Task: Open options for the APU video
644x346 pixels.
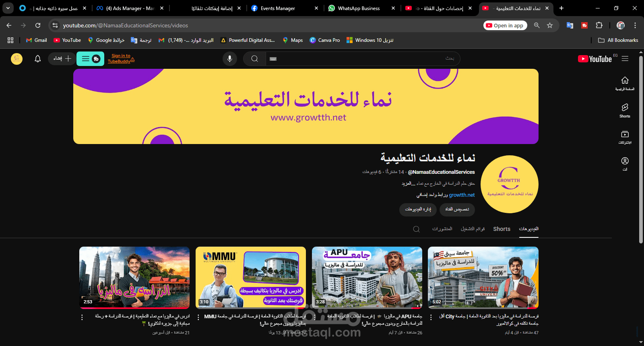Action: pos(315,317)
